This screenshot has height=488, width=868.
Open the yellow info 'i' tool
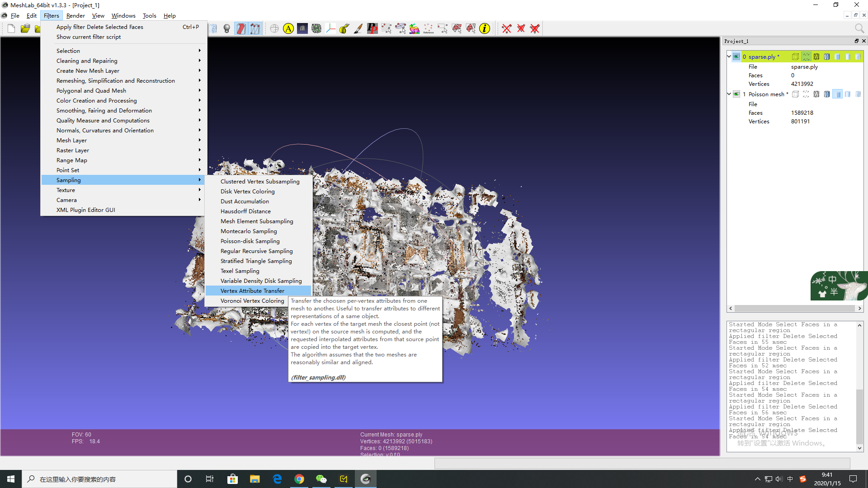click(x=485, y=29)
